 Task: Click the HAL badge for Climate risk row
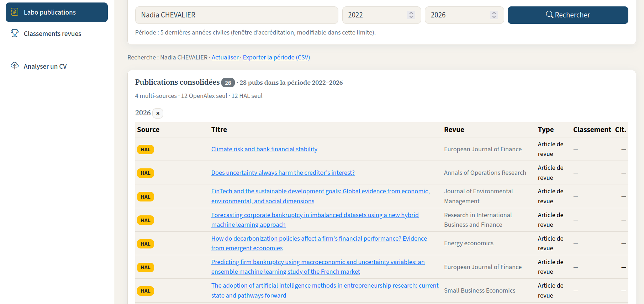[146, 150]
